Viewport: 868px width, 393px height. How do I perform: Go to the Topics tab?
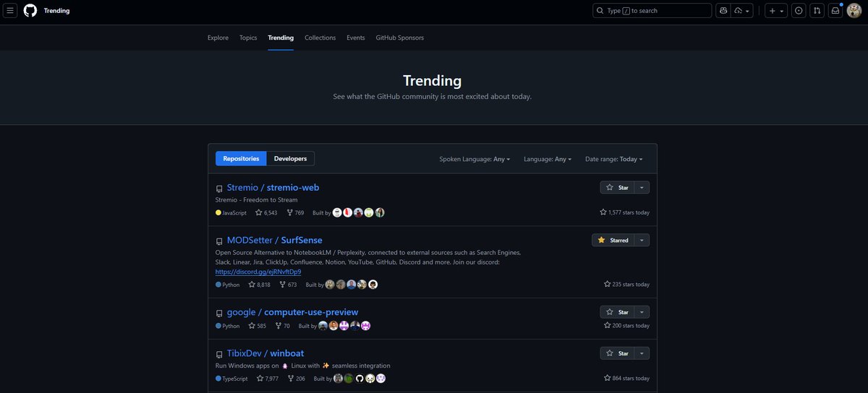(x=248, y=38)
